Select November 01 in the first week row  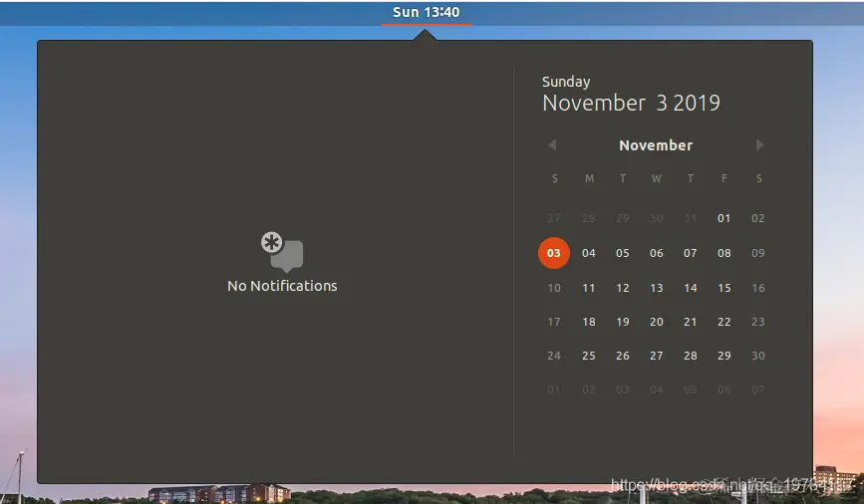[724, 218]
